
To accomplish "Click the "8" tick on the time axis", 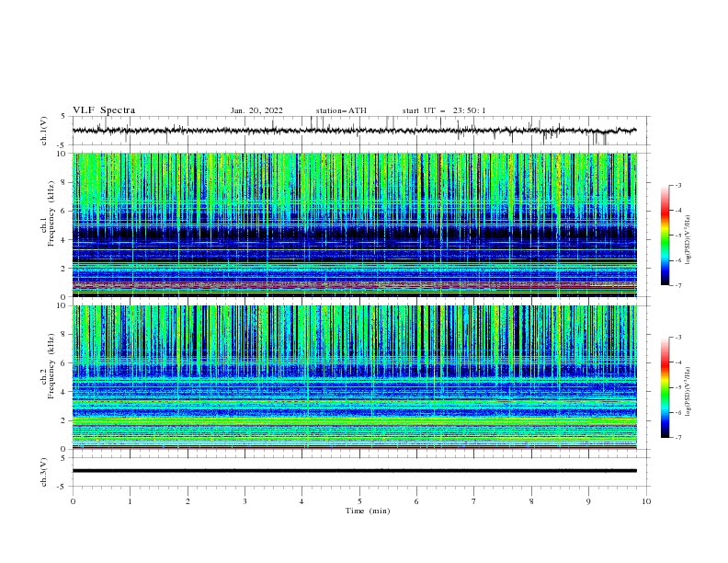I will click(x=531, y=501).
